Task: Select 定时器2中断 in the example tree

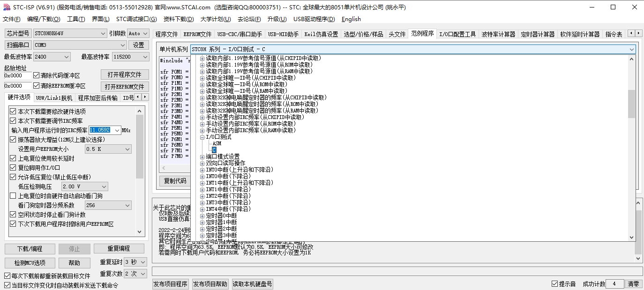Action: click(x=221, y=229)
